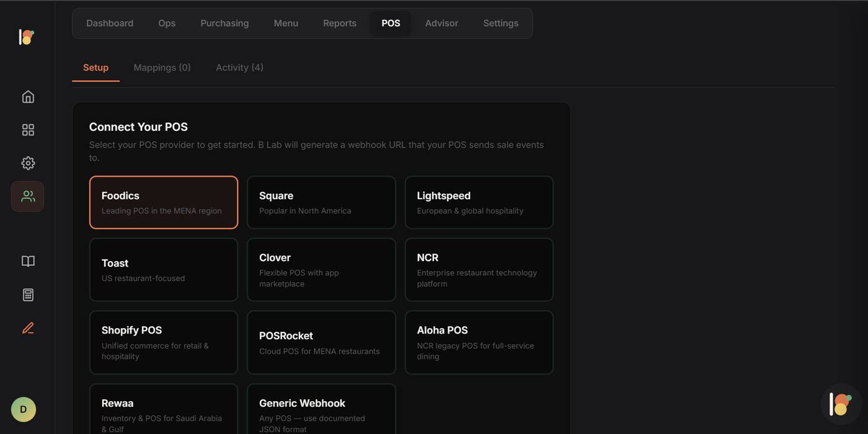
Task: Click the Connect Your POS heading
Action: click(x=138, y=127)
